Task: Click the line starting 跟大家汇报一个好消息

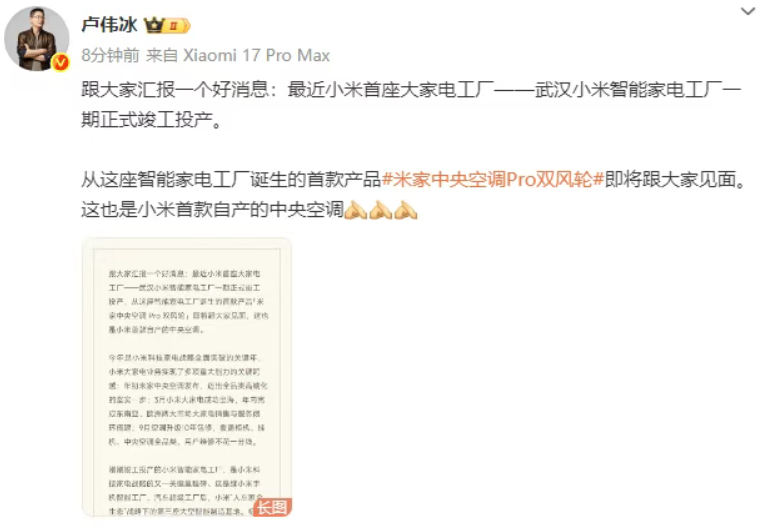Action: [411, 90]
